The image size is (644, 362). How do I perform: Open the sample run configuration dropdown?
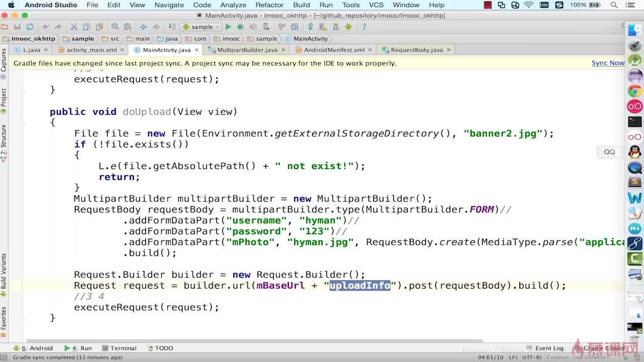pos(201,27)
